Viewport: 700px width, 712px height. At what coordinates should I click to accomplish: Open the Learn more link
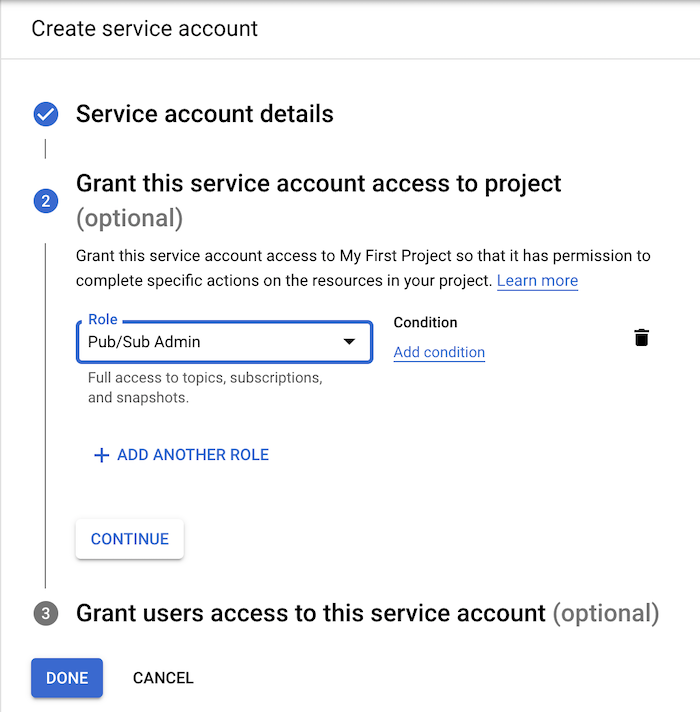pyautogui.click(x=537, y=281)
